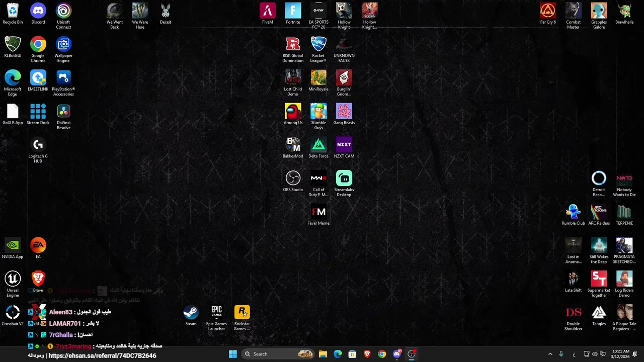Open Stumble Guys shortcut
Viewport: 644px width, 362px height.
318,117
